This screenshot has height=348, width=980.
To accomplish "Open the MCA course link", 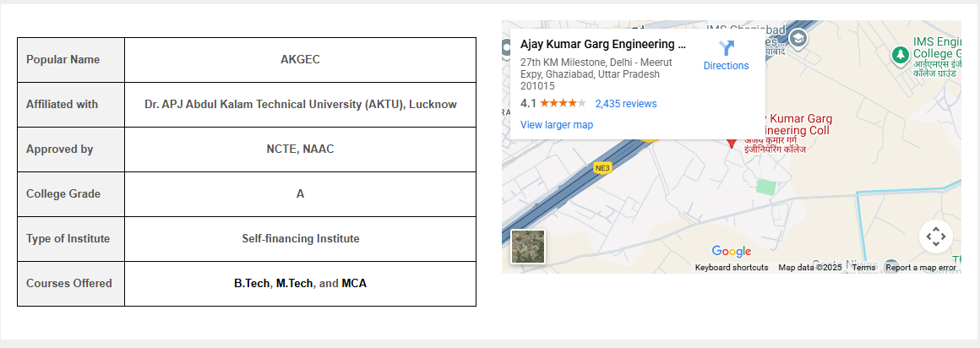I will (354, 284).
